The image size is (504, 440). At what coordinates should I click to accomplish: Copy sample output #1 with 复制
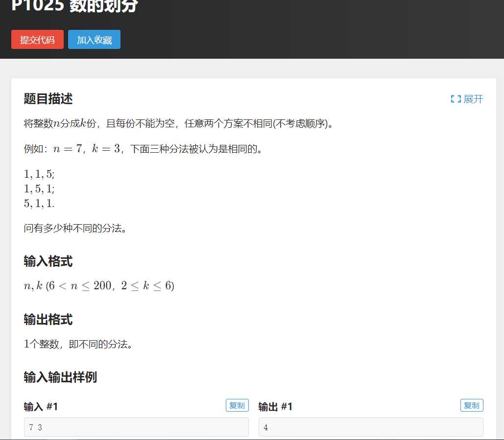coord(472,405)
